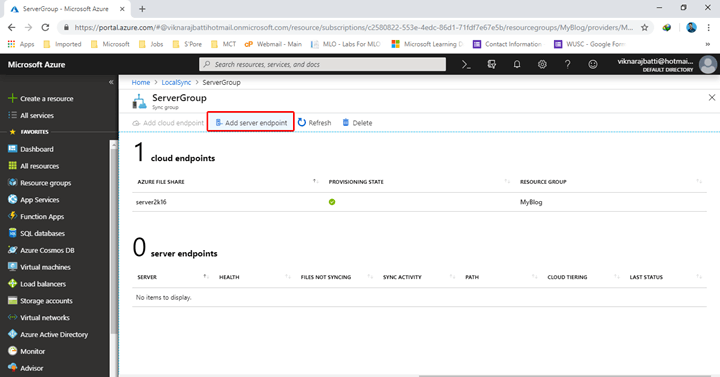The height and width of the screenshot is (377, 720).
Task: Open SQL databases
Action: click(x=36, y=233)
